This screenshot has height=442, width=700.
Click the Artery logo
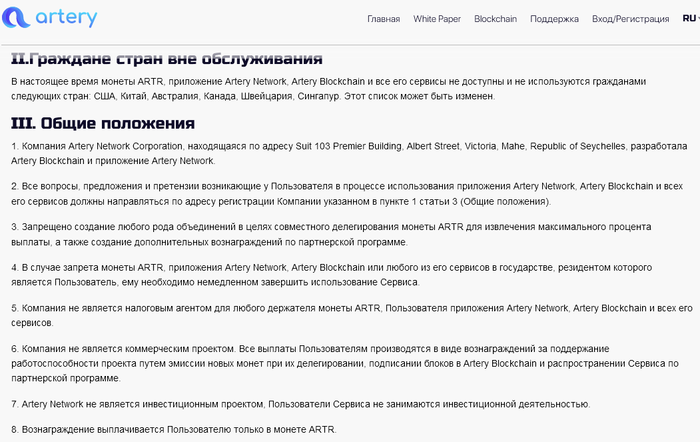click(50, 17)
